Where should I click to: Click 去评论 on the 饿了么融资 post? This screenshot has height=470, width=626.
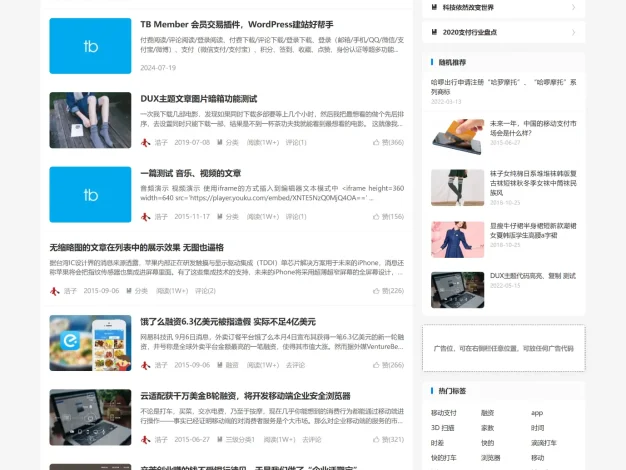pos(295,365)
